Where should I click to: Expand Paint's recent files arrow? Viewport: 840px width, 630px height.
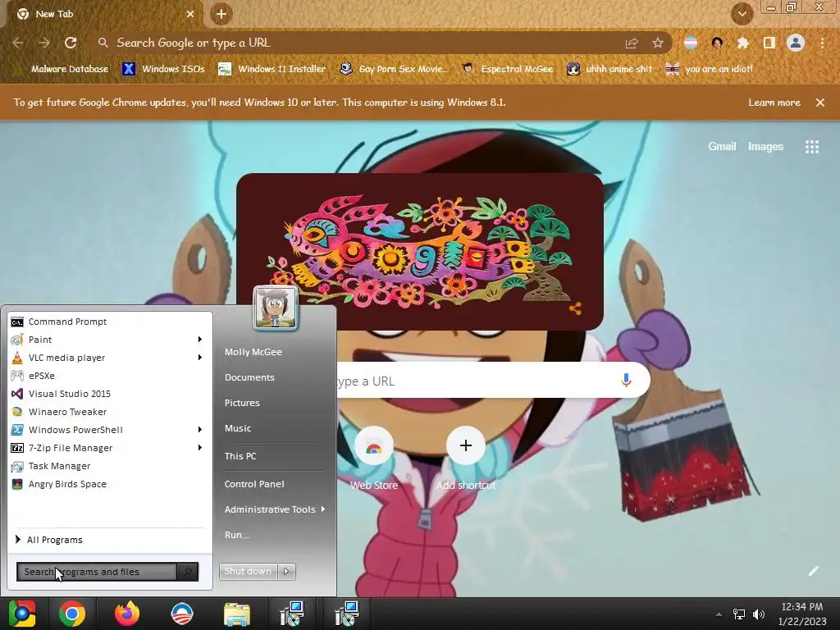[x=200, y=340]
